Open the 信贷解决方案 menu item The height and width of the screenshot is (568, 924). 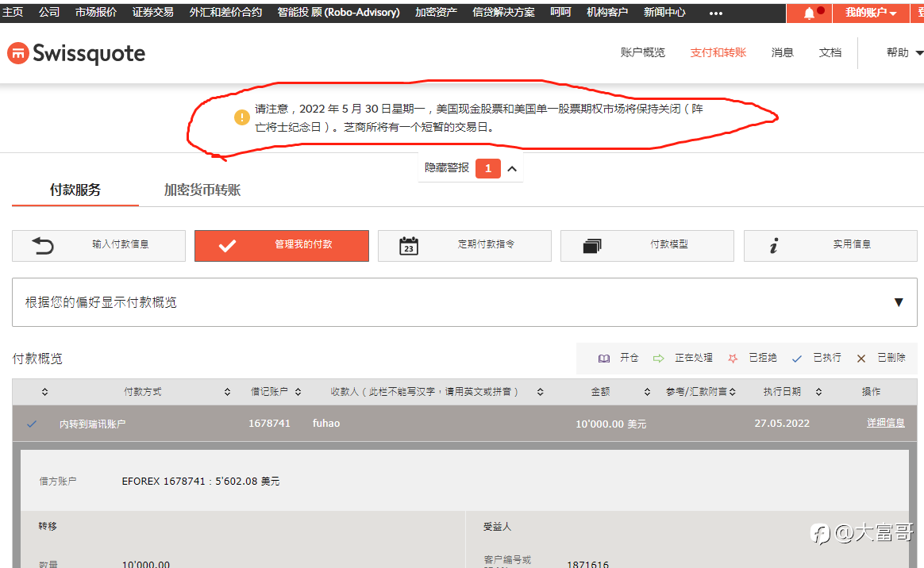[x=503, y=12]
